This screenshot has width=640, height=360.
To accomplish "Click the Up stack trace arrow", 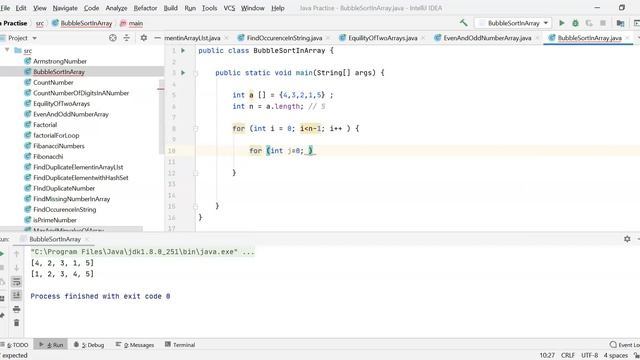I will pos(16,254).
